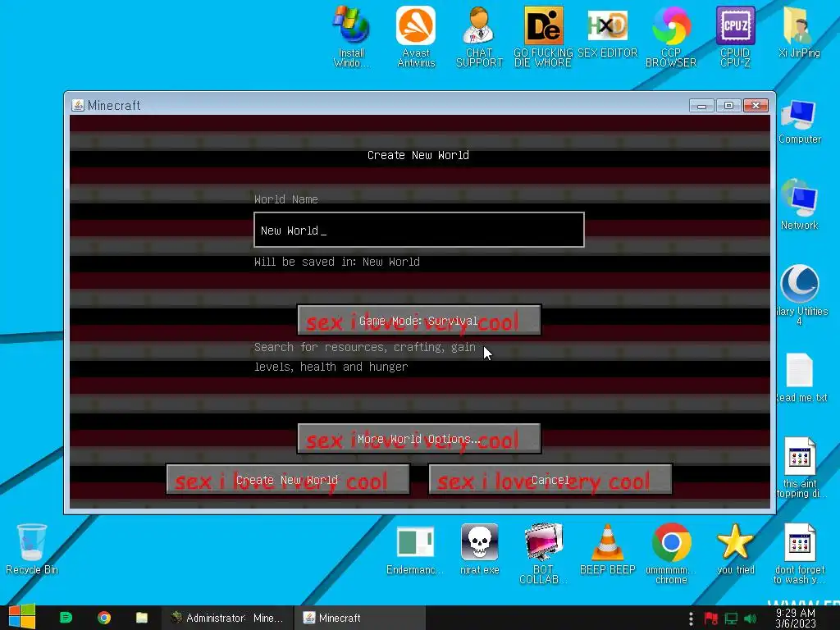Open the volume speaker tray icon
The width and height of the screenshot is (840, 630).
tap(750, 619)
